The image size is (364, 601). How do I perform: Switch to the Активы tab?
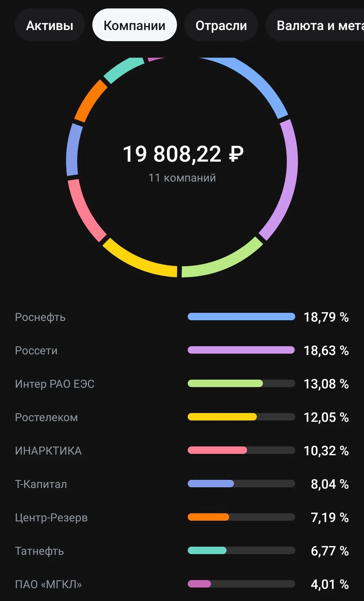50,25
